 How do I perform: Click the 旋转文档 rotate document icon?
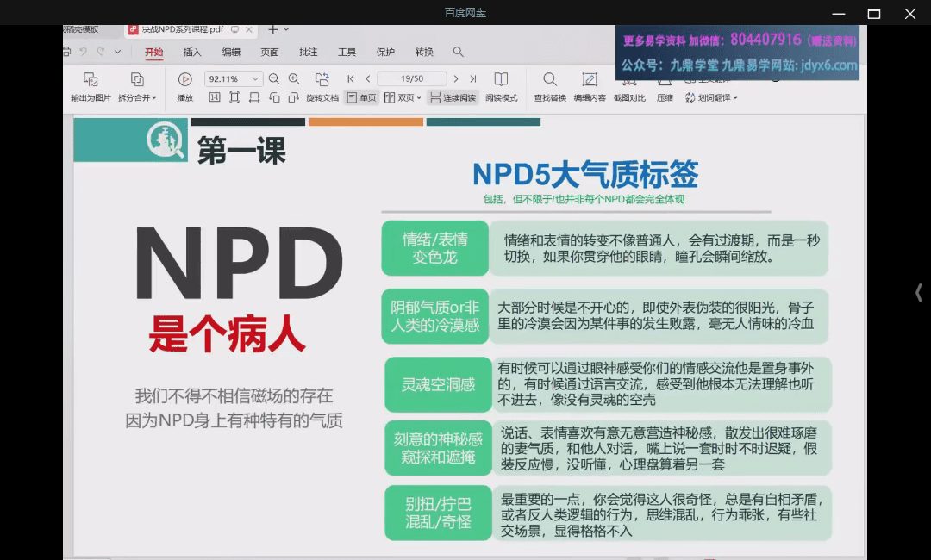click(322, 78)
